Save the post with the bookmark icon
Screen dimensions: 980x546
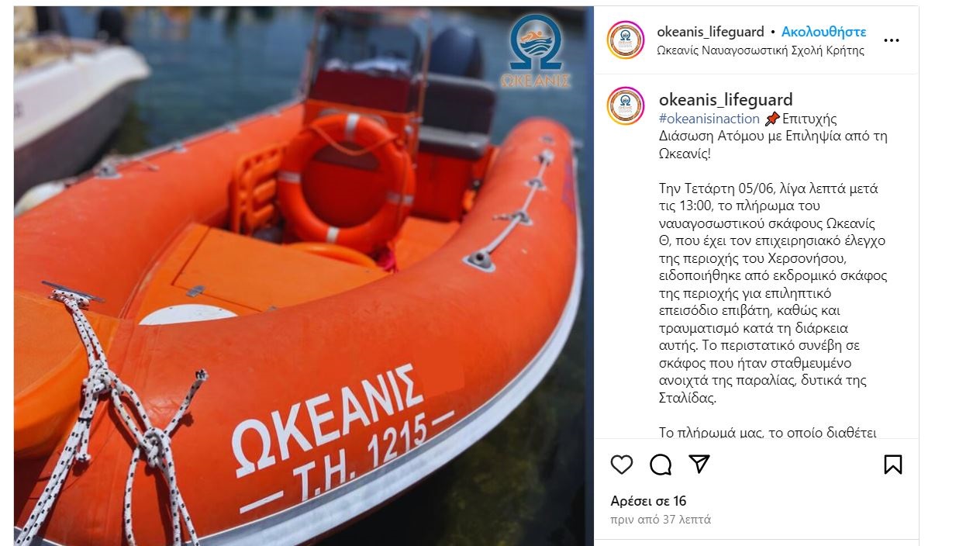(x=892, y=465)
